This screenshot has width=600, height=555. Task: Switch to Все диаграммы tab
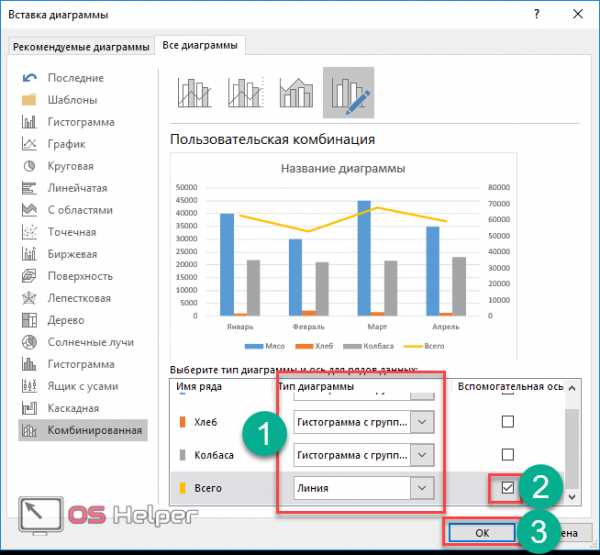(x=200, y=46)
